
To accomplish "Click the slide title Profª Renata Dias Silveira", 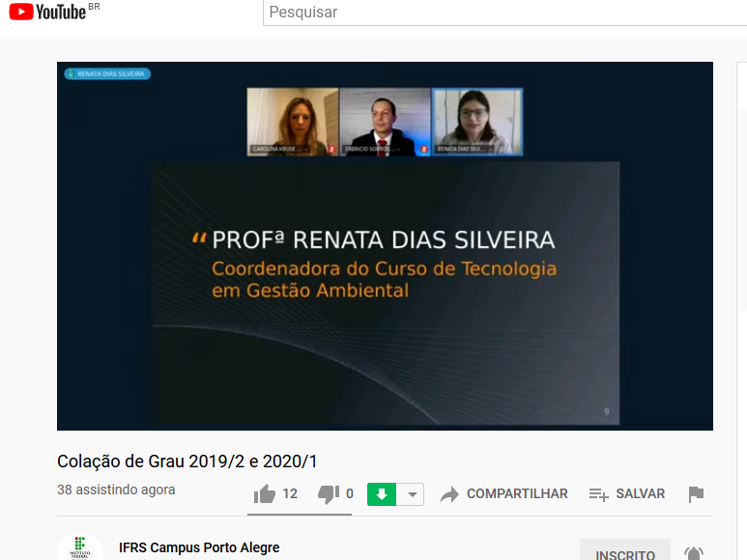I will [x=384, y=239].
